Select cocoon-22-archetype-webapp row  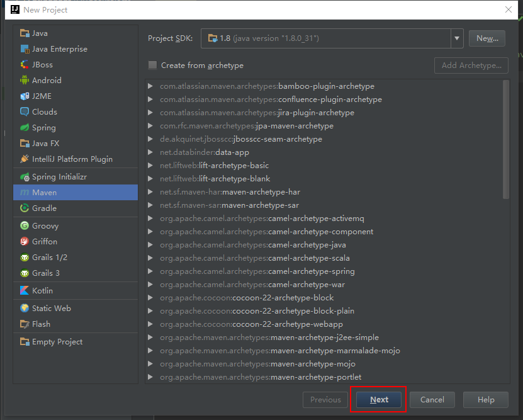[x=327, y=324]
